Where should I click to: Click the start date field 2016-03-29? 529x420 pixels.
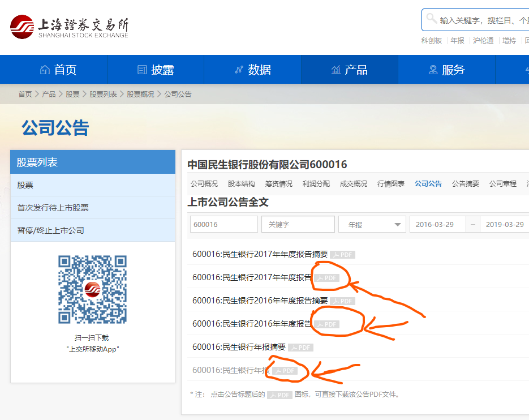tap(438, 225)
